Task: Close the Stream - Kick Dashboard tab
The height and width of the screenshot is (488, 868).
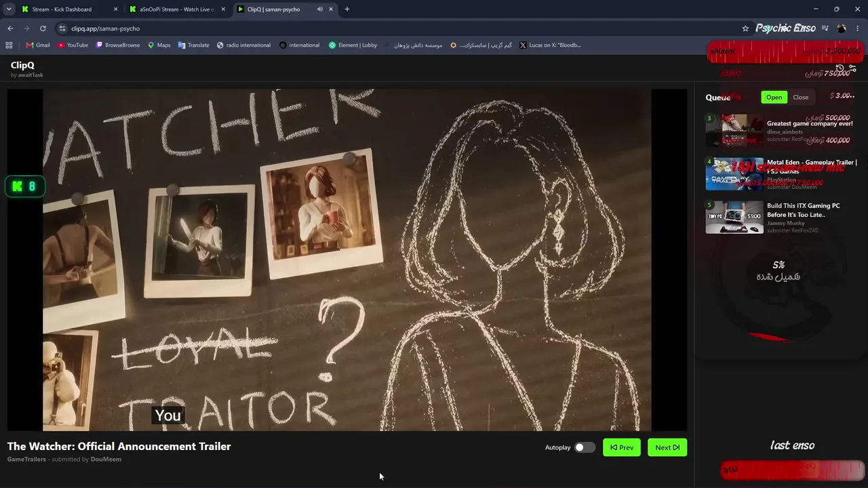Action: pyautogui.click(x=115, y=9)
